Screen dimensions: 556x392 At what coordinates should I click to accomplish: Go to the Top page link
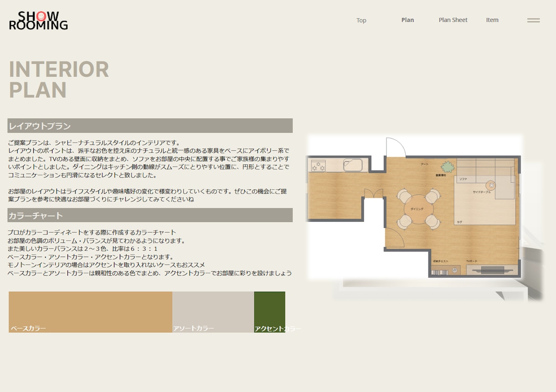coord(361,20)
